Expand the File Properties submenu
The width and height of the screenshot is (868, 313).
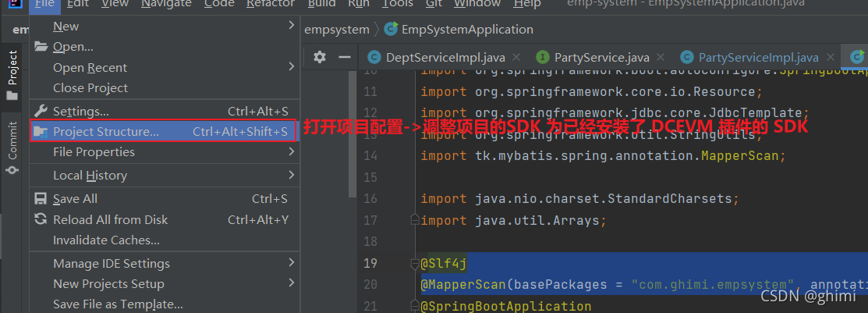point(165,151)
